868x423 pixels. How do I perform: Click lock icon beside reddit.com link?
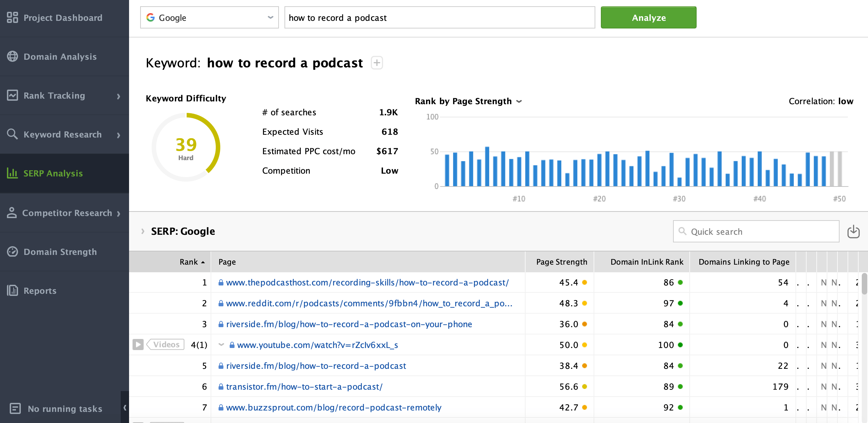point(221,303)
